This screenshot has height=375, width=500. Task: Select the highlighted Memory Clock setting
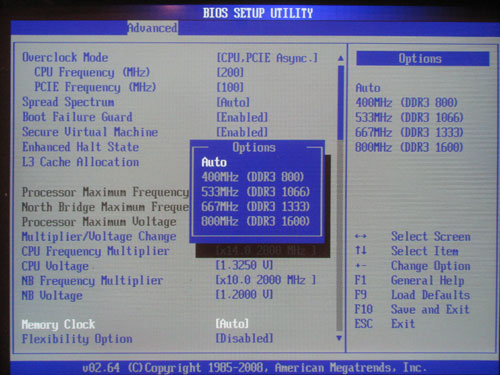[x=58, y=324]
